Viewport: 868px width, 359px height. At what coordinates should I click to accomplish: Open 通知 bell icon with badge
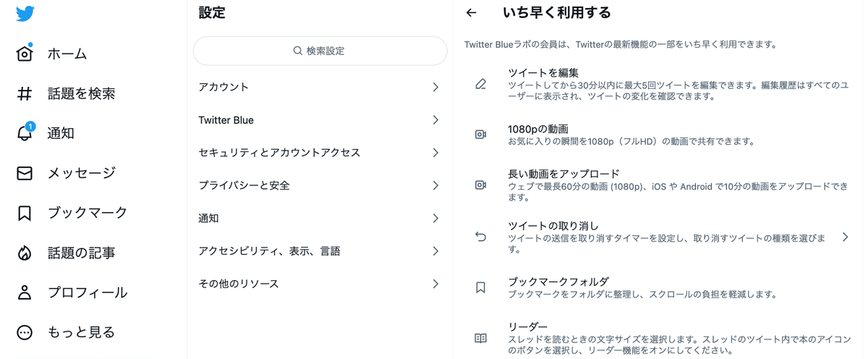25,132
